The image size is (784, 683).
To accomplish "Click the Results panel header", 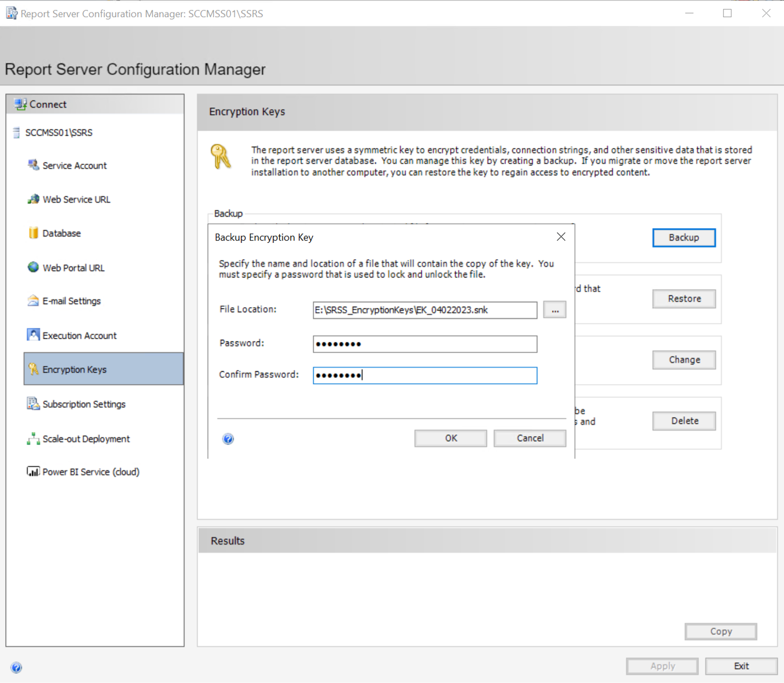I will click(488, 540).
